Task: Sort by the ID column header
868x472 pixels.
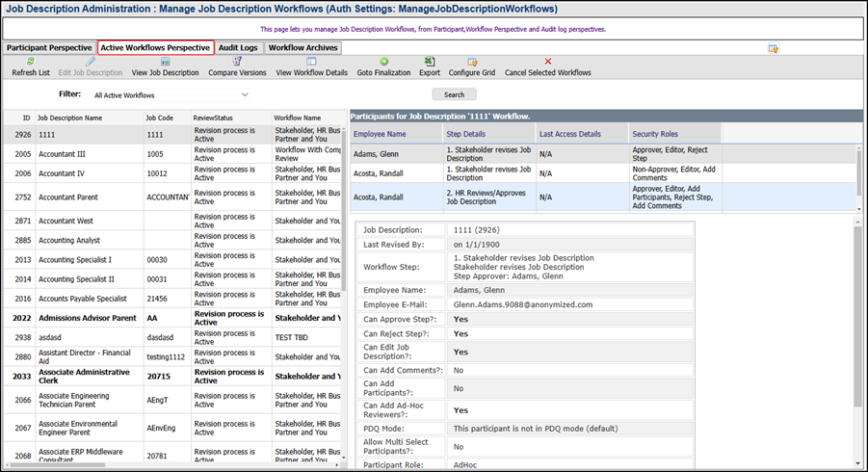Action: coord(20,118)
